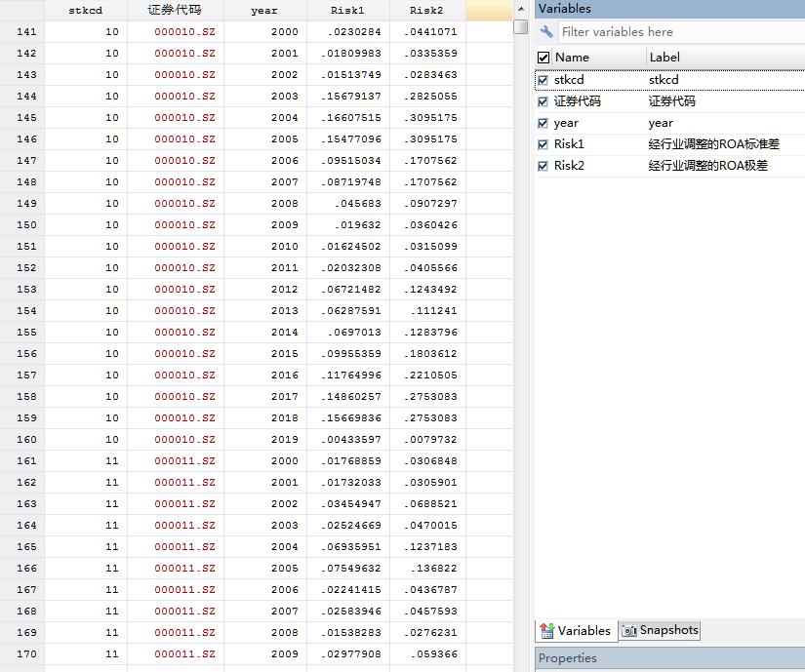Click the vertical scrollbar thumb
This screenshot has height=672, width=805.
(521, 26)
